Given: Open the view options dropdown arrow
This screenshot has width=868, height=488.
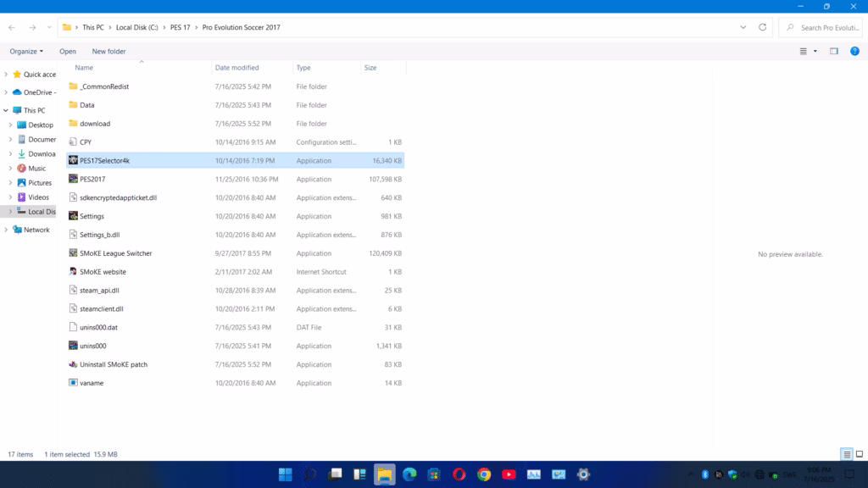Looking at the screenshot, I should click(x=815, y=51).
